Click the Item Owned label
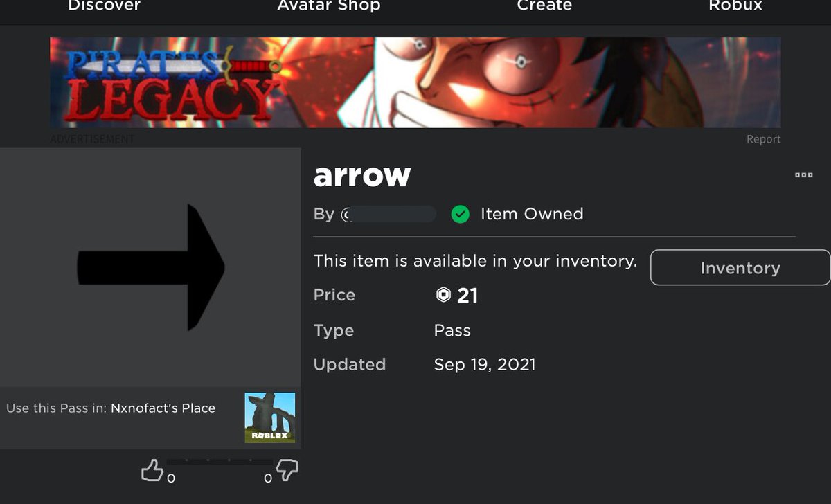The height and width of the screenshot is (504, 831). pos(532,215)
